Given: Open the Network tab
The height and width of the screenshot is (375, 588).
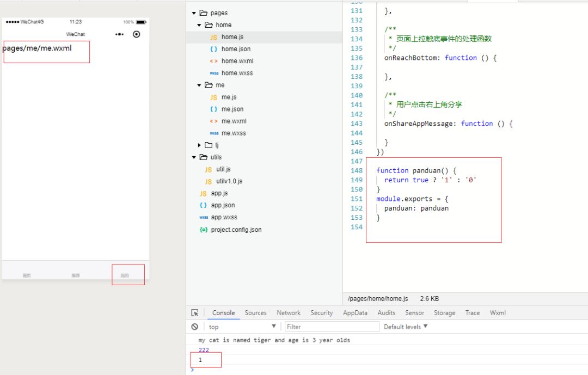Looking at the screenshot, I should (289, 313).
